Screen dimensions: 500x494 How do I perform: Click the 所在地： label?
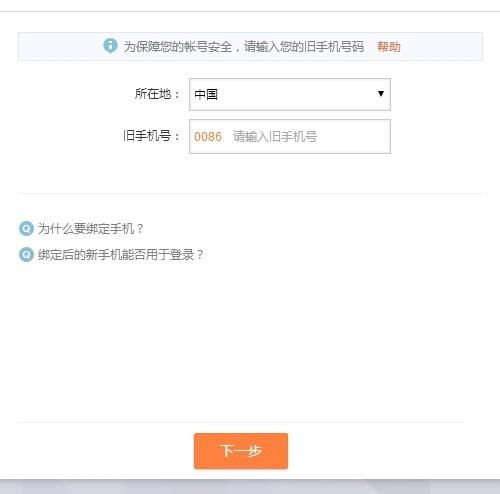pos(157,94)
